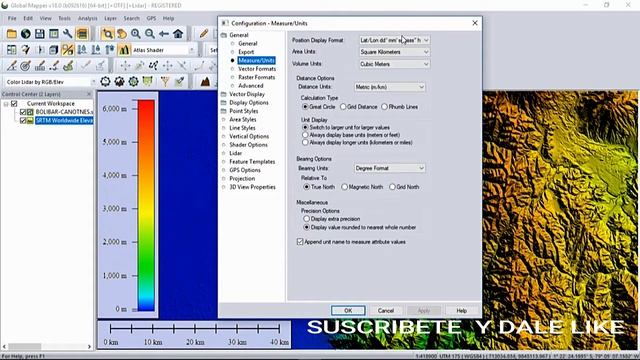Click the map layout icon in first toolbar

[53, 34]
